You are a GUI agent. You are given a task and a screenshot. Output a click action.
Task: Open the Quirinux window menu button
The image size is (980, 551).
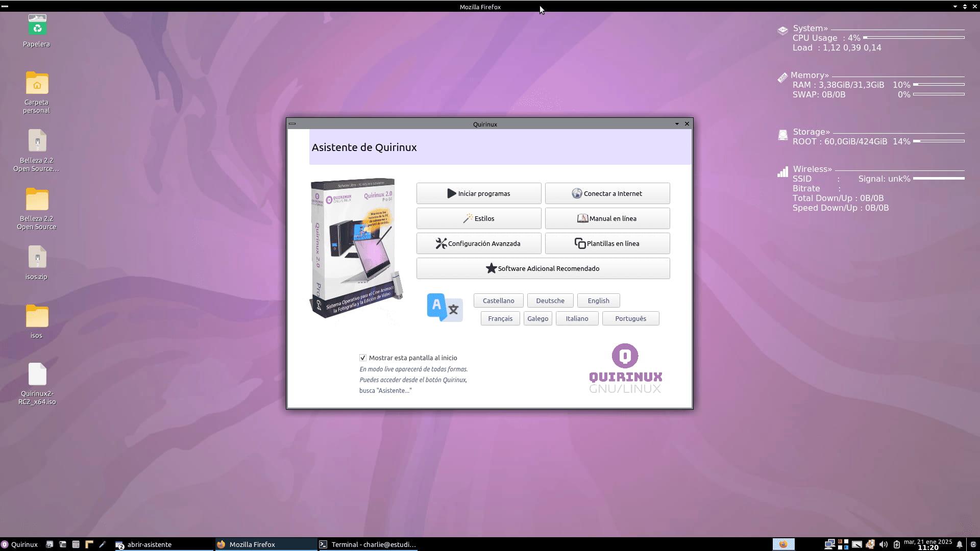point(292,124)
